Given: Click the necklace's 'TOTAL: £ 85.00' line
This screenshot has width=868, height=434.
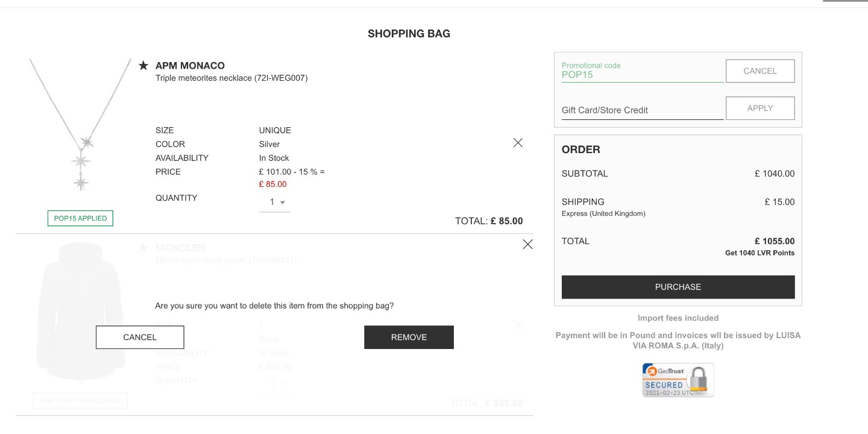Looking at the screenshot, I should [x=489, y=221].
